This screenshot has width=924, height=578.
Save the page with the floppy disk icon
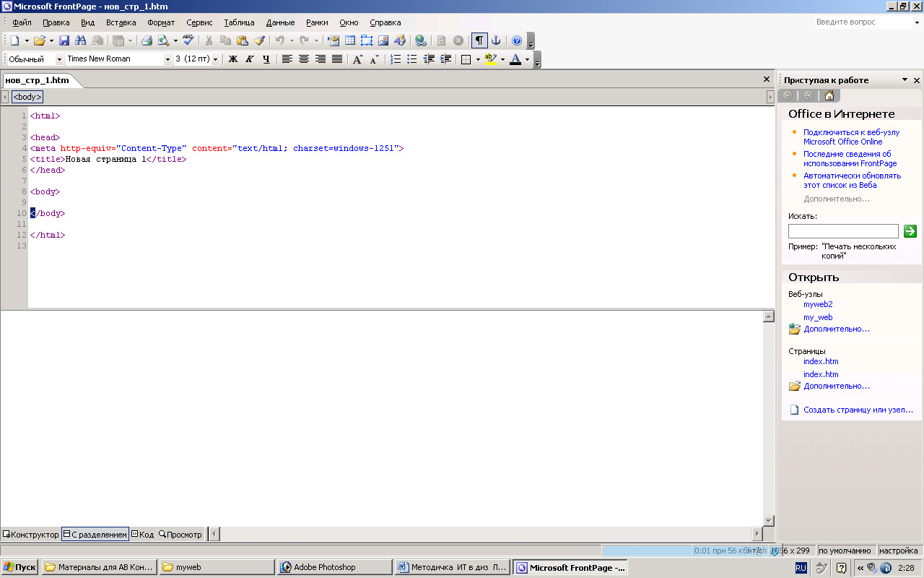click(64, 41)
